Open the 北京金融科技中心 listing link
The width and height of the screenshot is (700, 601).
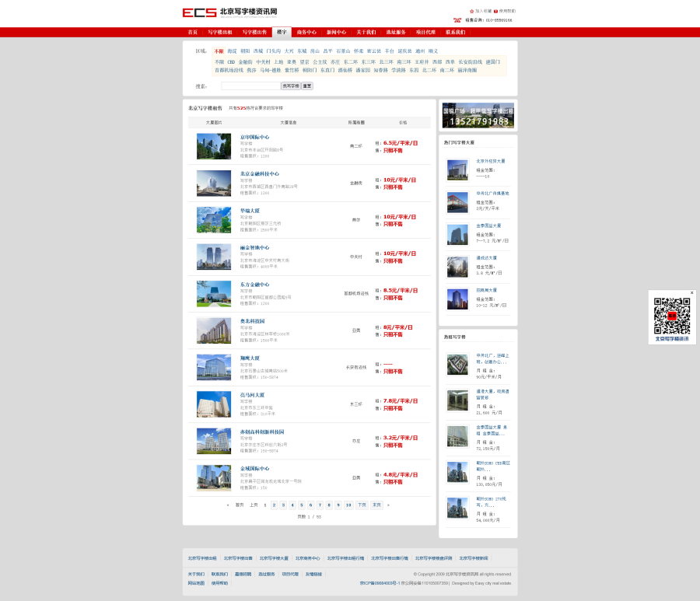point(259,173)
